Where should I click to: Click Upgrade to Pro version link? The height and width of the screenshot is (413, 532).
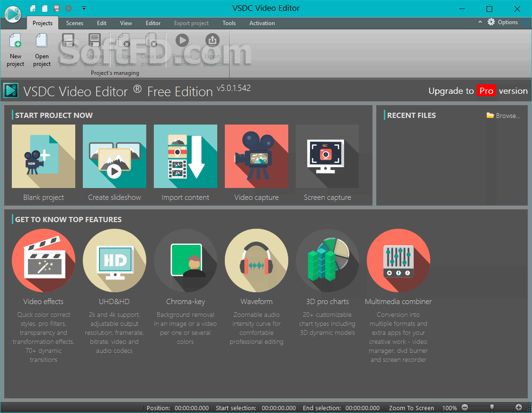click(478, 90)
